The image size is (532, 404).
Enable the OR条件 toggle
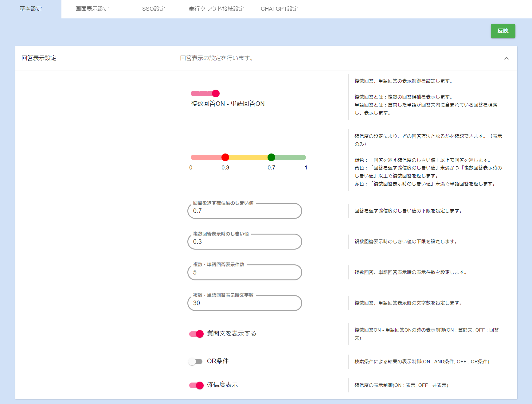point(196,361)
